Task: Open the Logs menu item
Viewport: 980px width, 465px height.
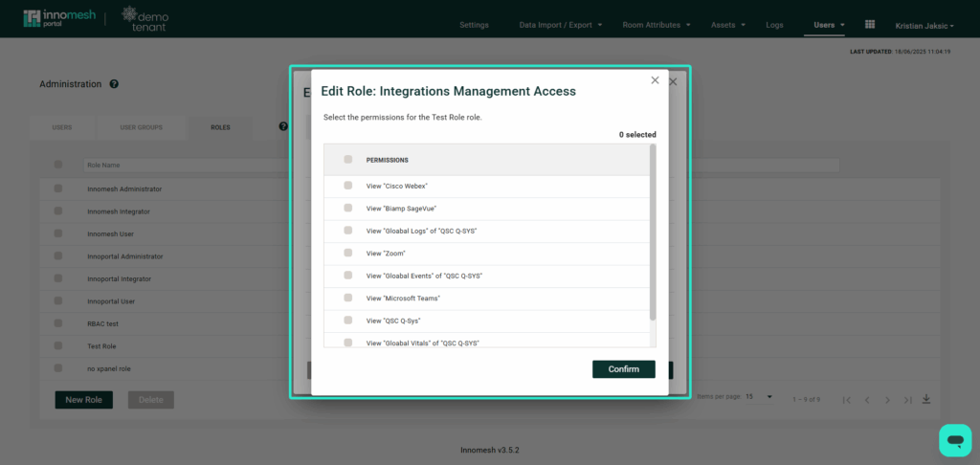Action: click(774, 25)
